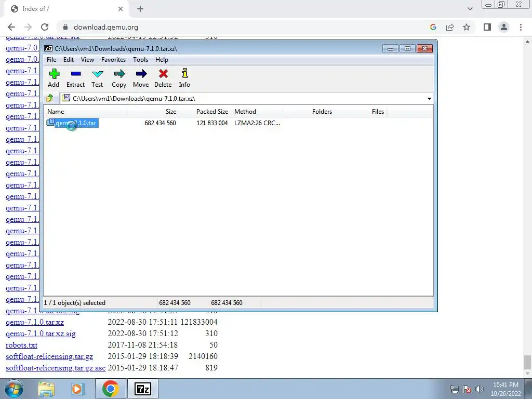Sort the list by Size column
Viewport: 532px width, 399px height.
pyautogui.click(x=153, y=112)
